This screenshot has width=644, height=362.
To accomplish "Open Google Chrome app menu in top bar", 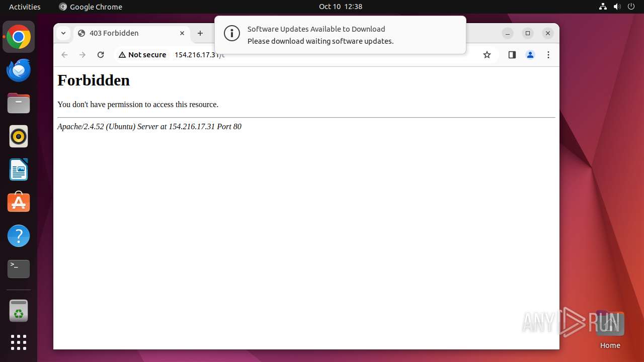I will coord(91,7).
